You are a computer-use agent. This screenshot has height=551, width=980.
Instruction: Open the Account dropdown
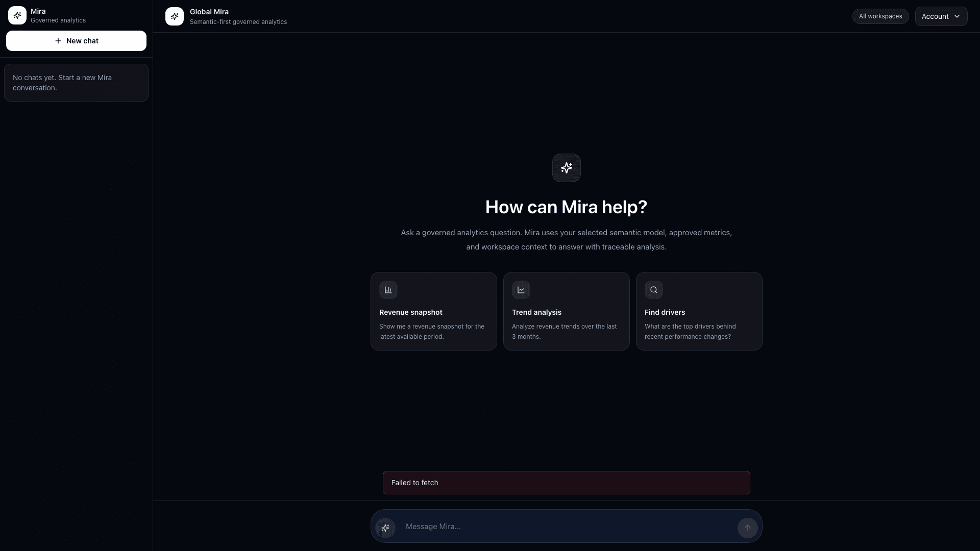point(941,16)
